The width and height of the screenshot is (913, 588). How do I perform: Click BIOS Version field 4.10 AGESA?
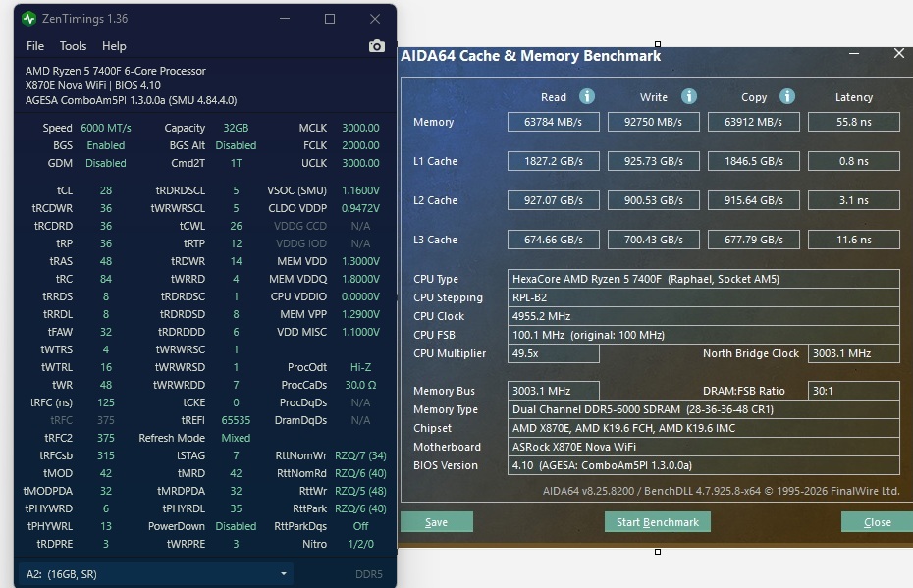coord(703,465)
